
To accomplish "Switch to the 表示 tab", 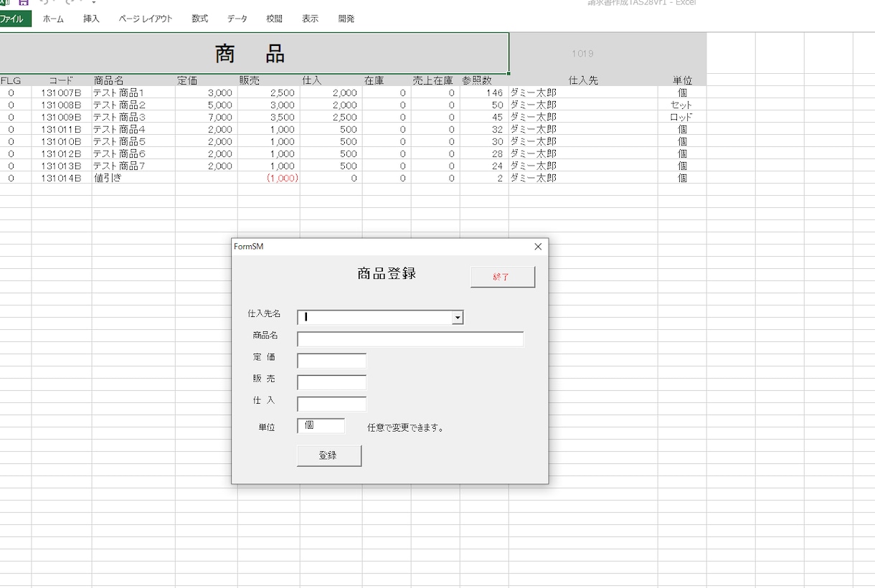I will pos(310,19).
